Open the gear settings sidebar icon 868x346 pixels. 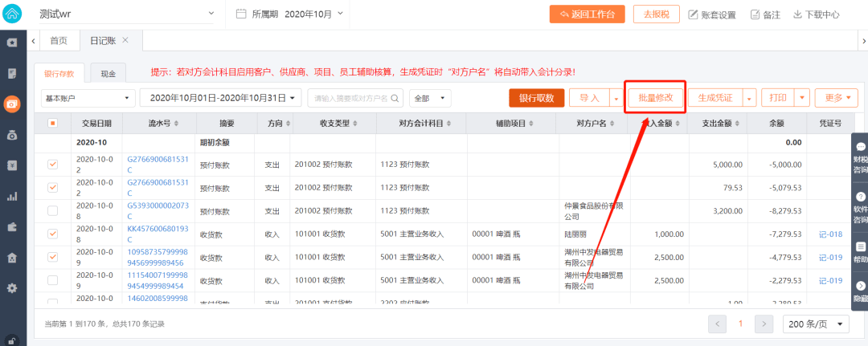12,287
